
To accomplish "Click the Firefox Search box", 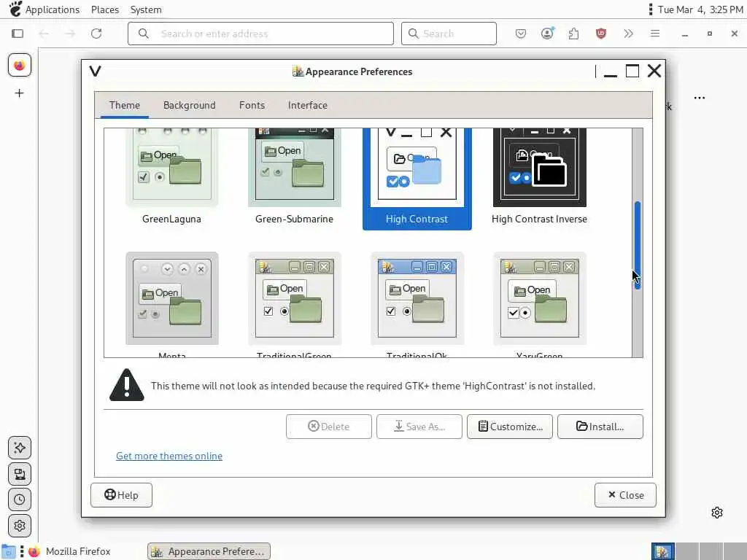I will (449, 34).
